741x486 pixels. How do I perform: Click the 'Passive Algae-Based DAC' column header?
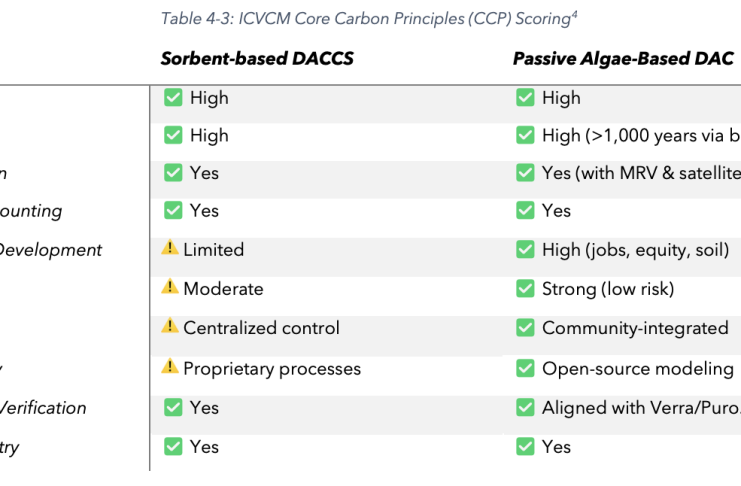pos(623,58)
